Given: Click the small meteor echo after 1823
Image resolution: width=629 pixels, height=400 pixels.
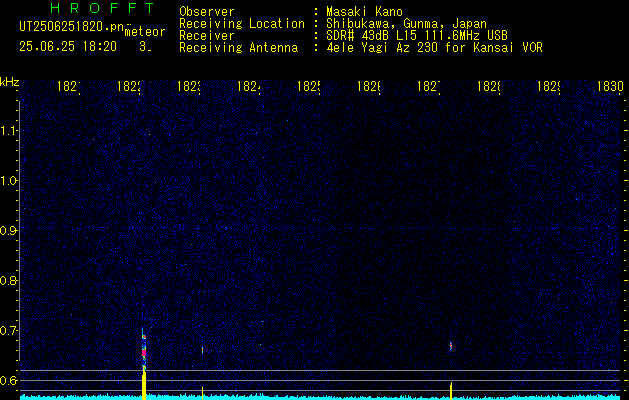Looking at the screenshot, I should [x=203, y=350].
